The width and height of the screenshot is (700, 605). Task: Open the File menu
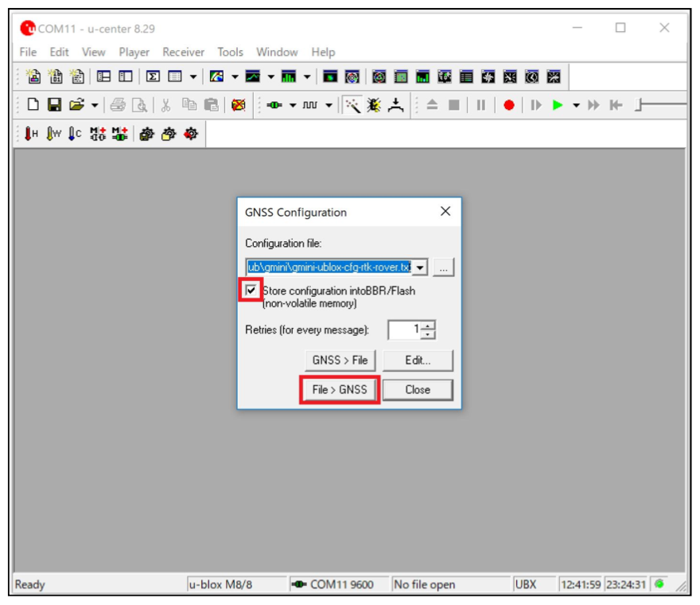28,53
